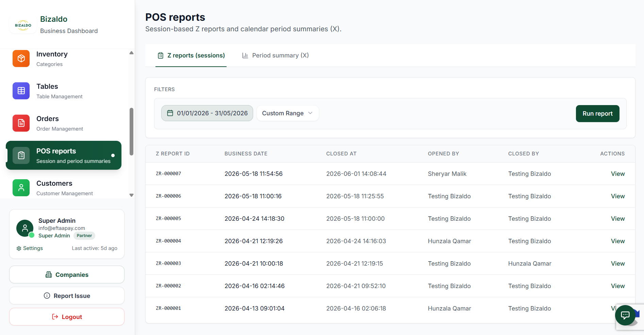Click the Bizaldo logo icon

pyautogui.click(x=23, y=25)
